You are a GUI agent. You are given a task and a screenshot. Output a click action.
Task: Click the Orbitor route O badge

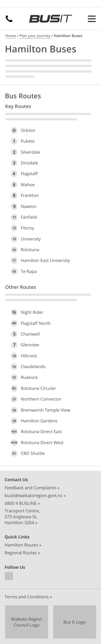pyautogui.click(x=14, y=130)
